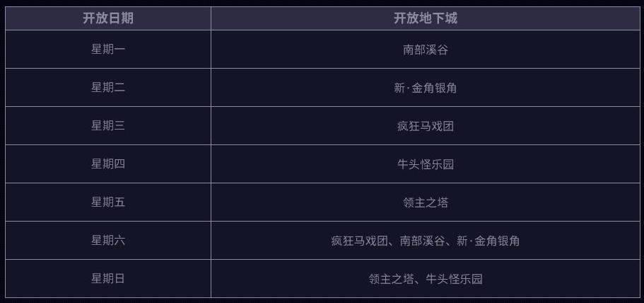Click 领主之塔 in the 星期五 row

tap(425, 202)
